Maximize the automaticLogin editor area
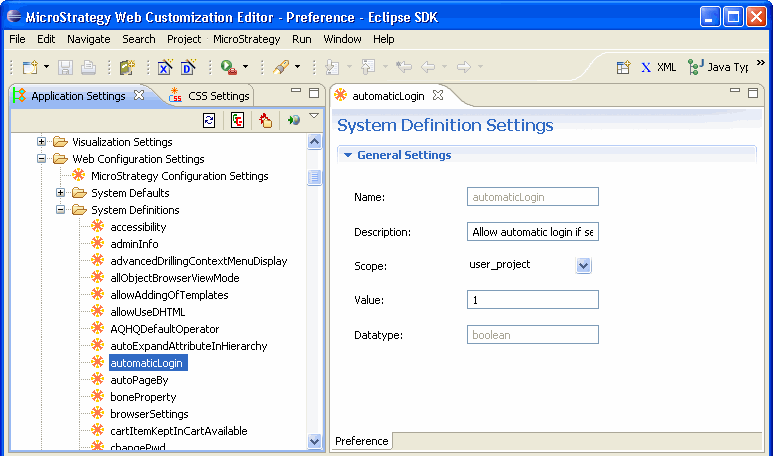 click(753, 93)
